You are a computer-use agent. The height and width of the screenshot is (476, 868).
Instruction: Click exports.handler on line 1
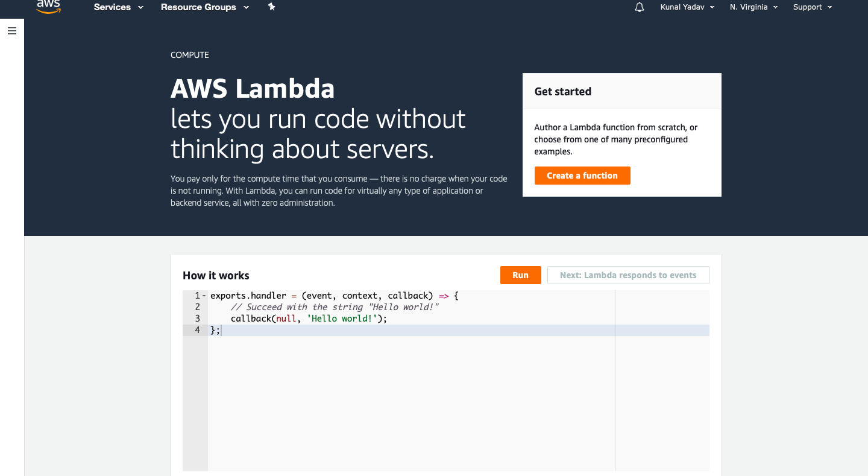tap(248, 296)
